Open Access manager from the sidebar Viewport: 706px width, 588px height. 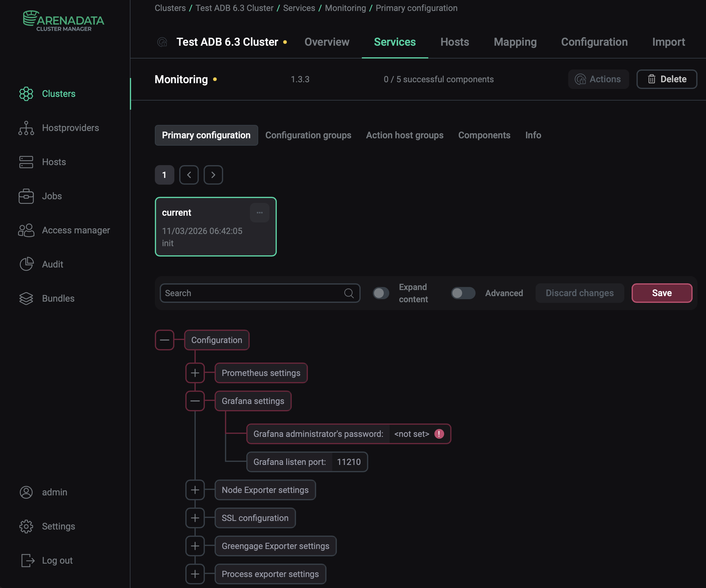pos(76,230)
